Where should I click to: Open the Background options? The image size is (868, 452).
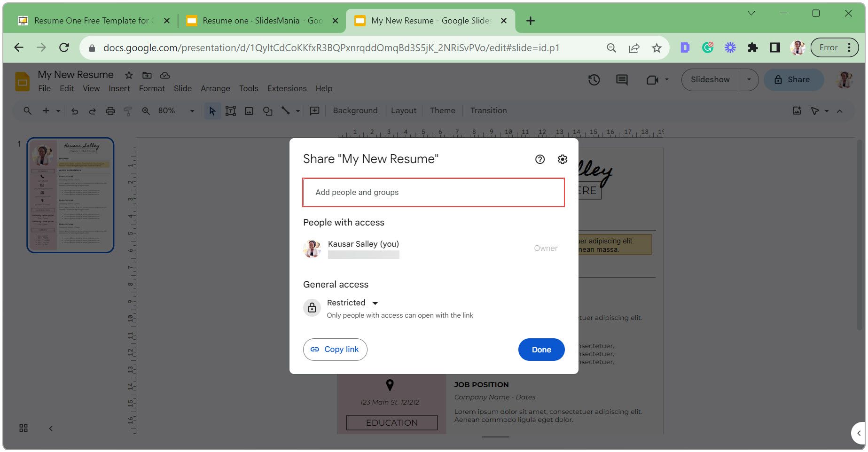click(355, 111)
